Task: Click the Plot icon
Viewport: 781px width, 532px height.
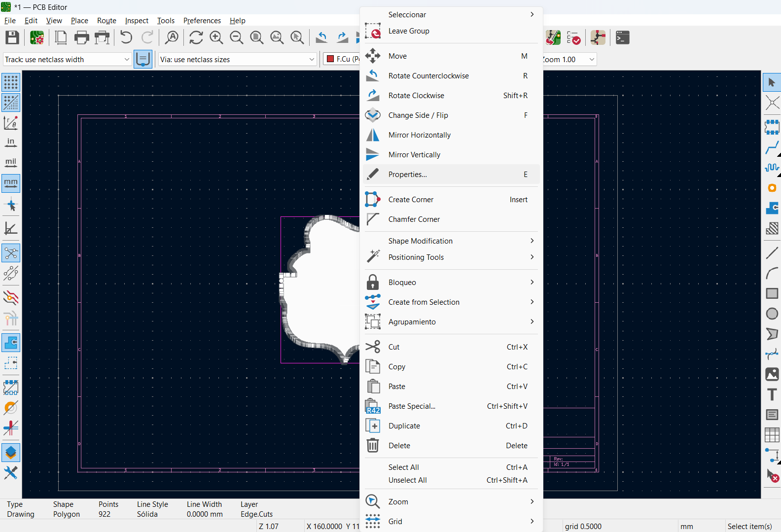Action: coord(102,37)
